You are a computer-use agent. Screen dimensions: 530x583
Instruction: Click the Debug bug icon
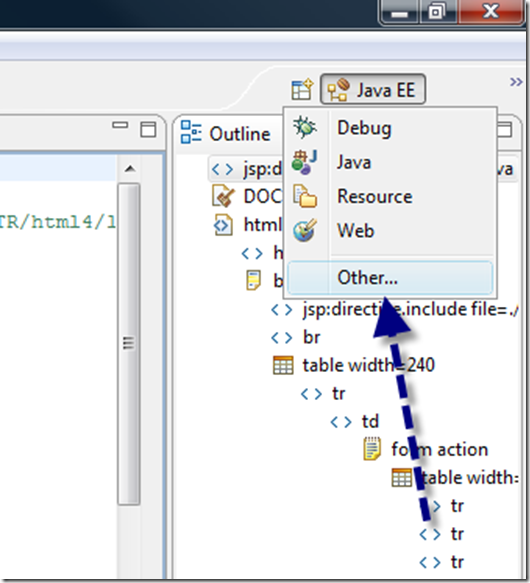tap(305, 128)
